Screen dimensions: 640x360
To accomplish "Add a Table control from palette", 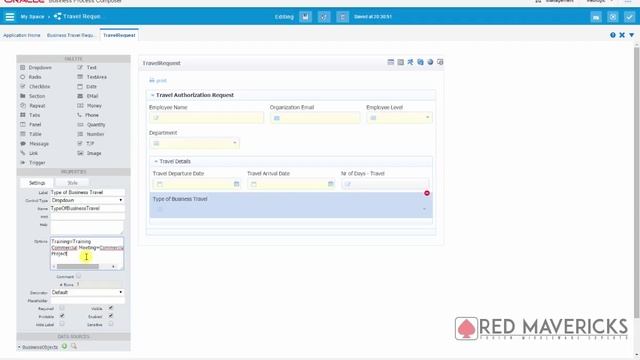I will pos(31,134).
